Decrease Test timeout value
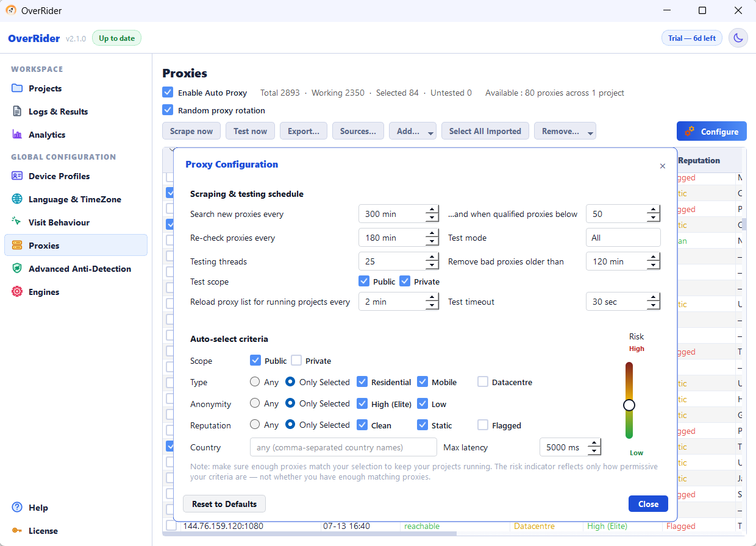Screen dimensions: 756x546 (654, 306)
